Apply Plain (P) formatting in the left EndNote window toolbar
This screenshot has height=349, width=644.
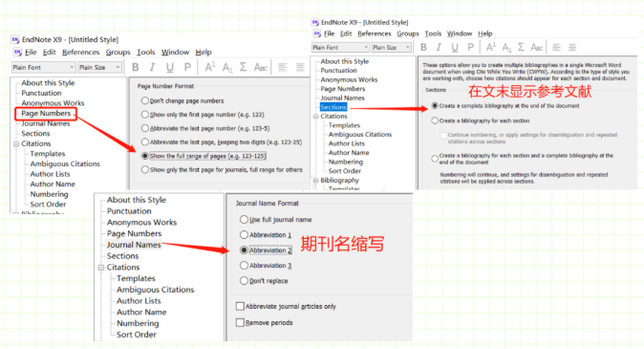click(187, 67)
